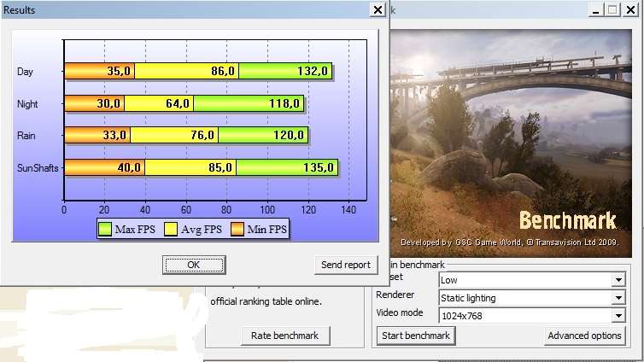The width and height of the screenshot is (644, 362).
Task: Open Advanced options
Action: (x=584, y=336)
